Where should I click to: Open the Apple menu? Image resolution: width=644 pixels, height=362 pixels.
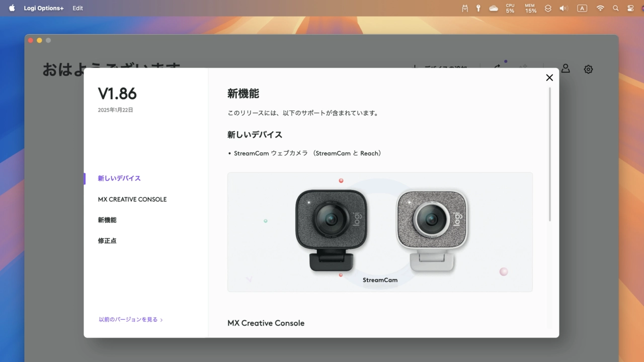(x=12, y=8)
